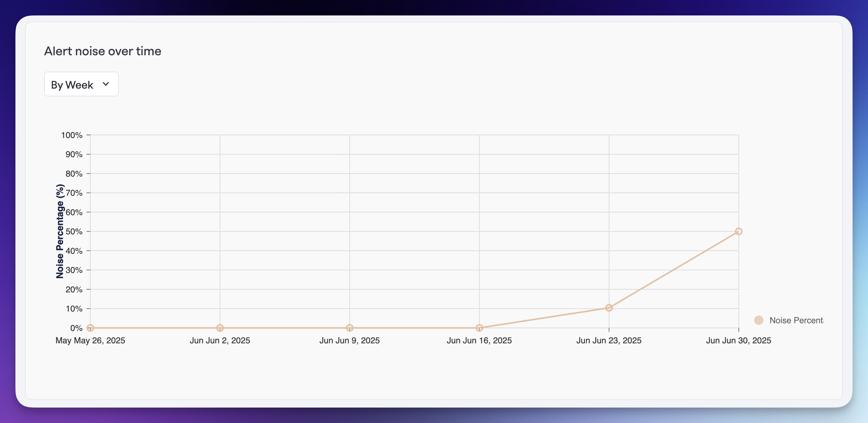Click the 50% y-axis label
This screenshot has height=423, width=868.
pos(74,232)
